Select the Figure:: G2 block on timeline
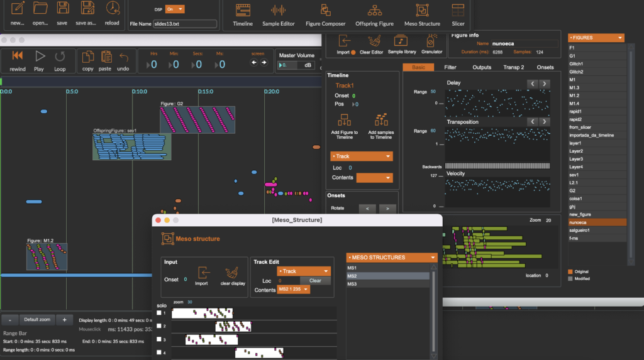 [197, 120]
